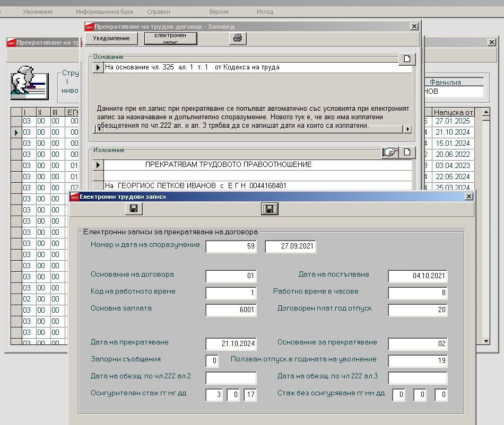Screen dimensions: 504x425
Task: Click the Дата на обезщ. чл.222 ал.2 field
Action: coord(231,378)
